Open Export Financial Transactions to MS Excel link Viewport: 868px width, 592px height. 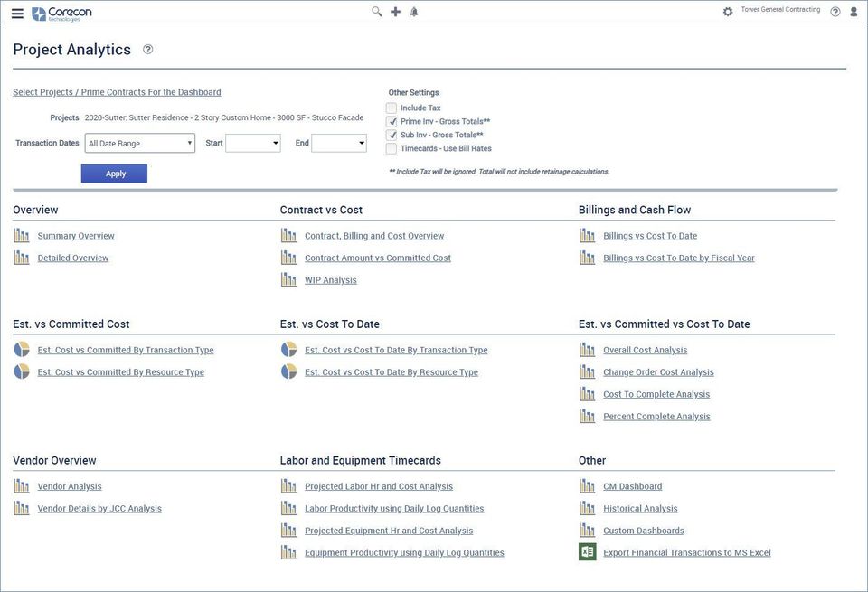(x=687, y=553)
